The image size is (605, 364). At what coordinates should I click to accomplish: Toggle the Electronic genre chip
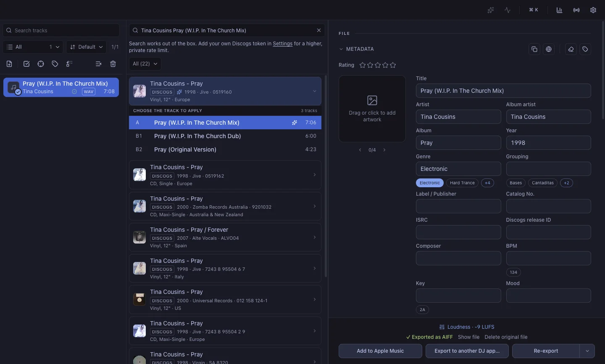[430, 183]
